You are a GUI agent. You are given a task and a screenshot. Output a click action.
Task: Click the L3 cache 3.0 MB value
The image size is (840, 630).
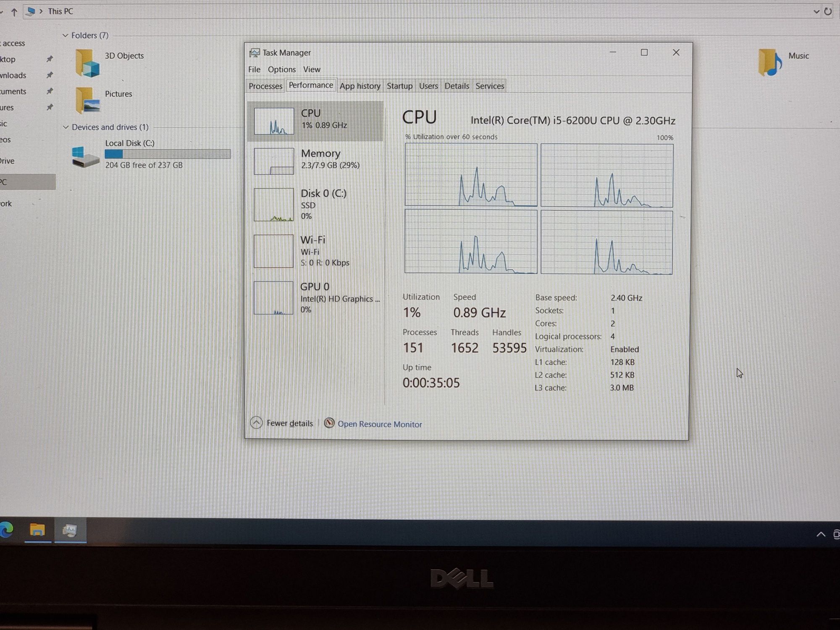(x=622, y=388)
